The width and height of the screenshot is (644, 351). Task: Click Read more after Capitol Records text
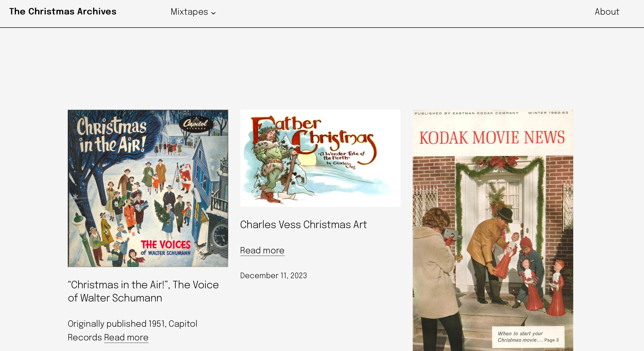point(126,337)
